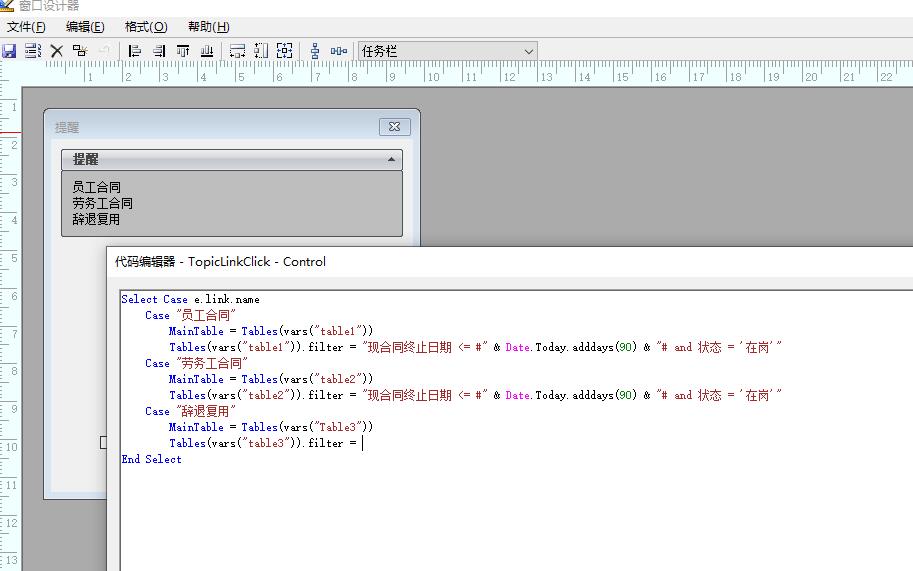This screenshot has width=913, height=571.
Task: Click the Case "员工合同" code line
Action: click(190, 315)
